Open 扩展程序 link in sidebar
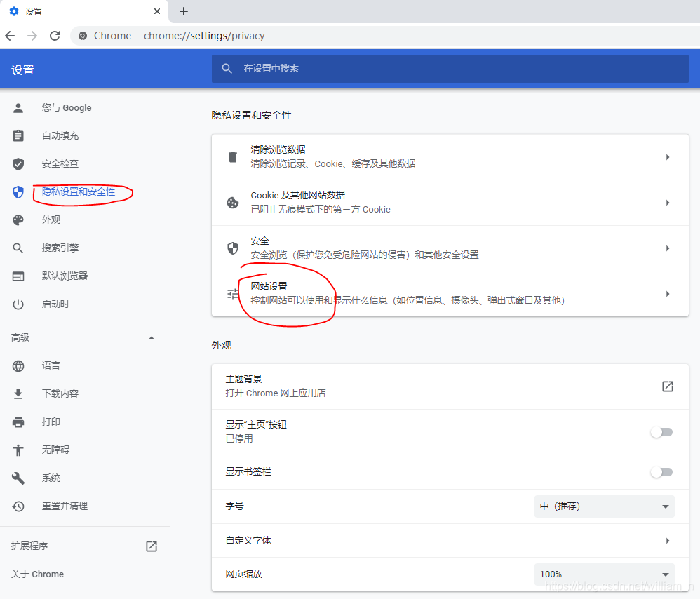The image size is (700, 599). click(x=29, y=546)
